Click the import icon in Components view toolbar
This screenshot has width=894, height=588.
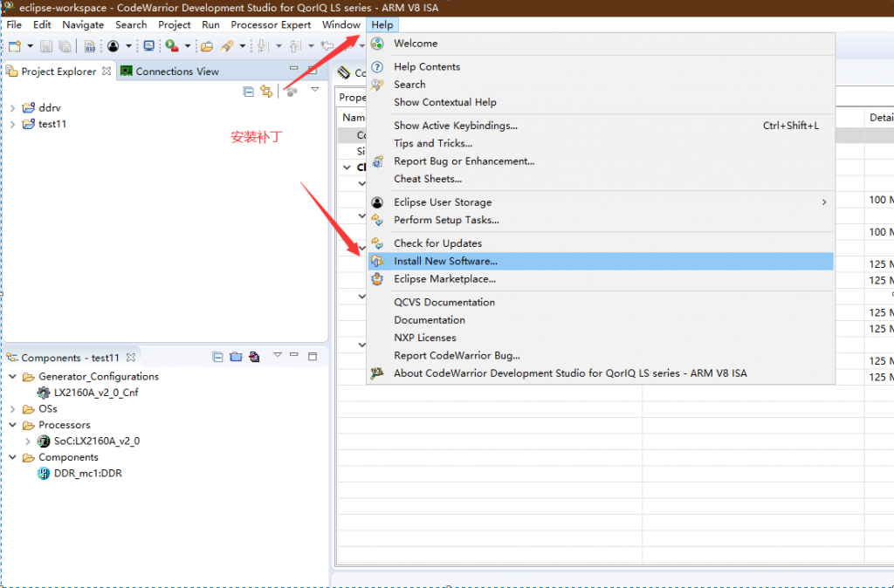pyautogui.click(x=254, y=357)
